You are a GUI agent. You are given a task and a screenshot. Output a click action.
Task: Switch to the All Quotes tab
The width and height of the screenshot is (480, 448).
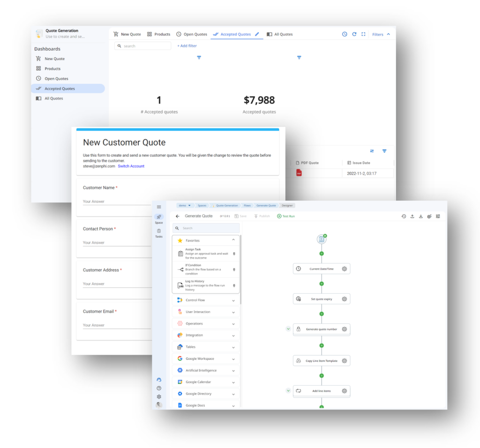click(279, 34)
